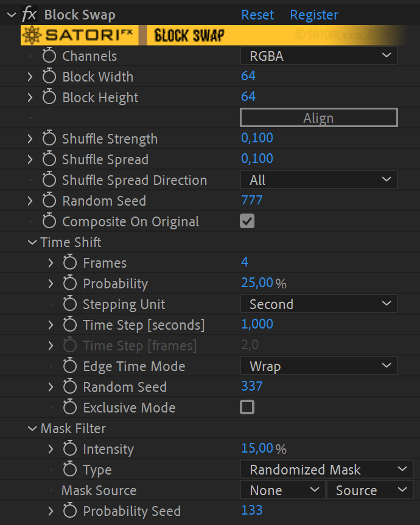Collapse the Time Shift group
This screenshot has width=420, height=525.
pyautogui.click(x=32, y=242)
